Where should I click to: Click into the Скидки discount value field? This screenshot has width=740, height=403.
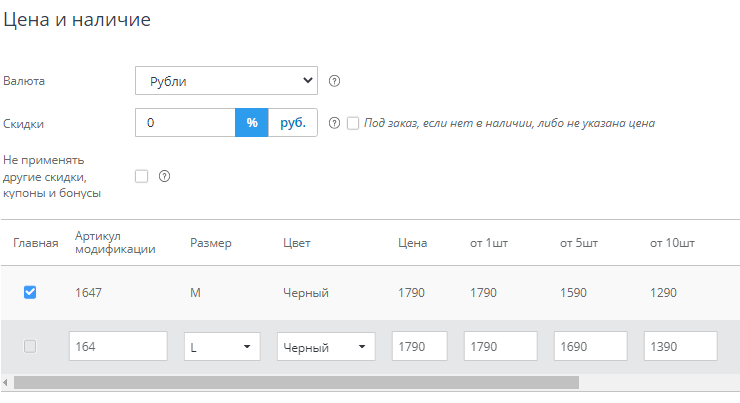(x=185, y=123)
